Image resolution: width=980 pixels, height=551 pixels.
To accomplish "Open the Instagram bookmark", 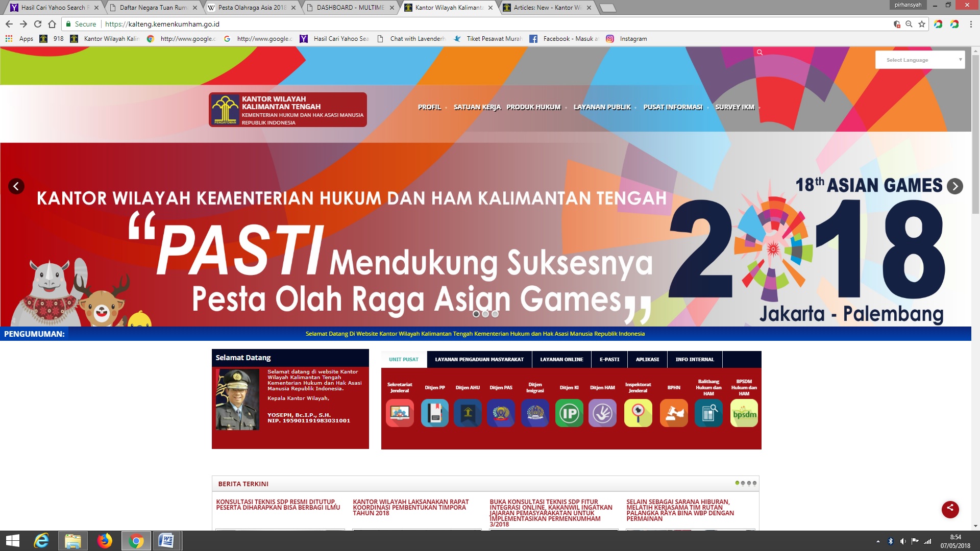I will [x=626, y=39].
